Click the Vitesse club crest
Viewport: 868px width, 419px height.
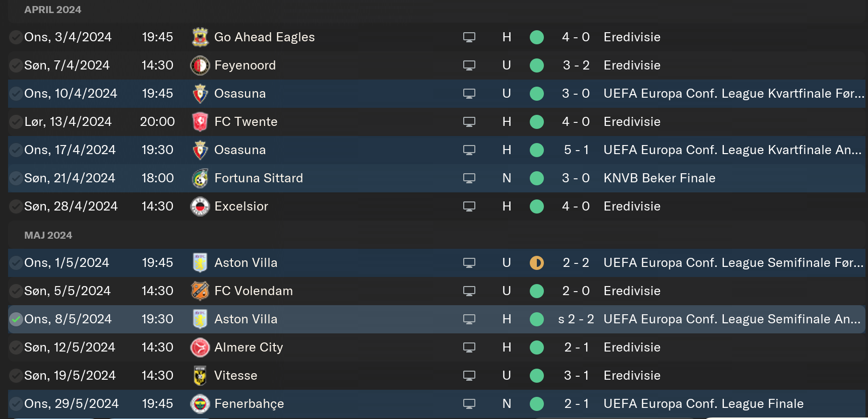(200, 376)
